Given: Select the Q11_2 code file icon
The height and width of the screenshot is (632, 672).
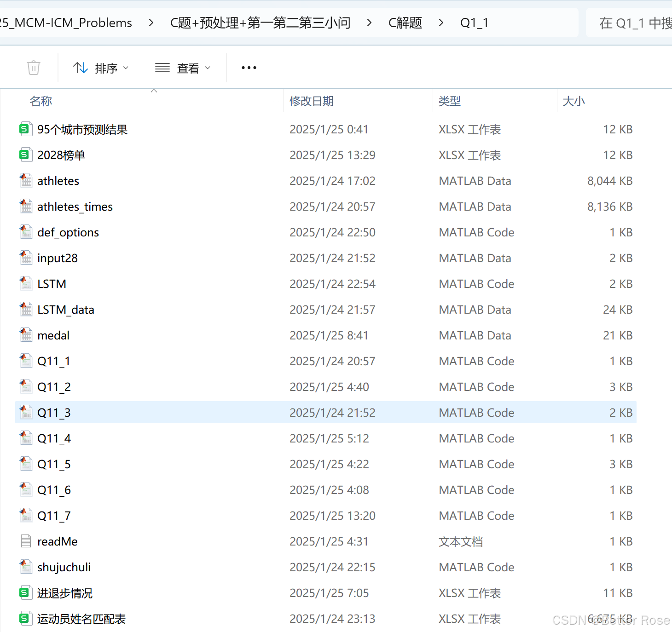Looking at the screenshot, I should coord(26,387).
